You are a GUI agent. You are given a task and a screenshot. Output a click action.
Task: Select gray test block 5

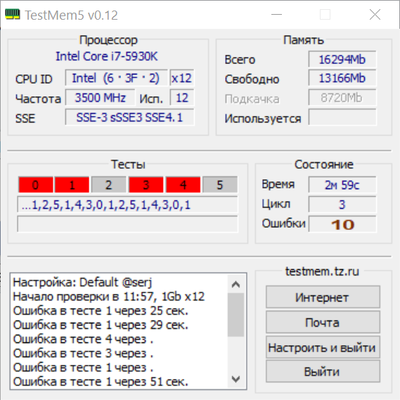[x=220, y=185]
